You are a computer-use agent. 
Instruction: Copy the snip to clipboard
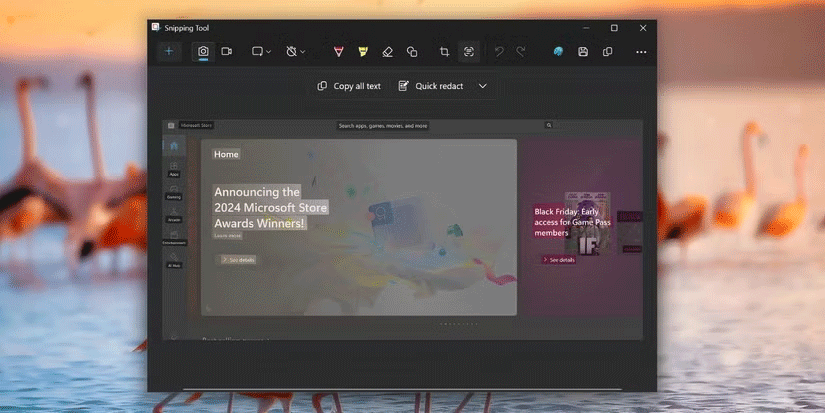click(607, 52)
